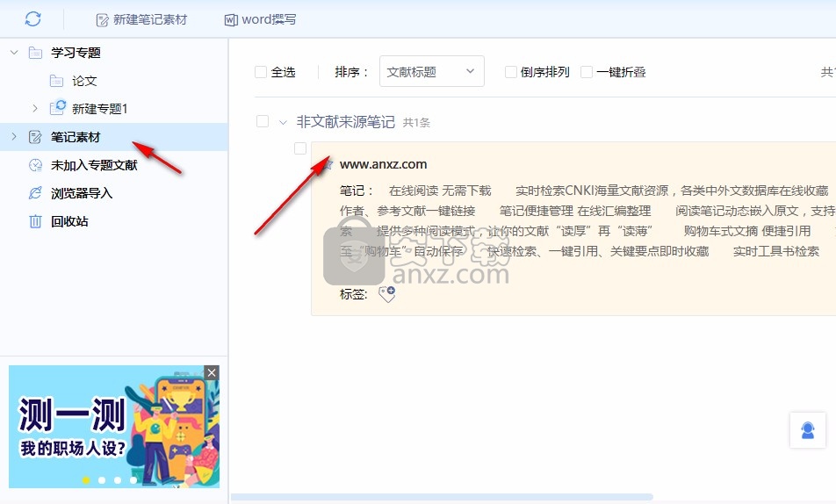Open the 论文 folder

tap(84, 81)
